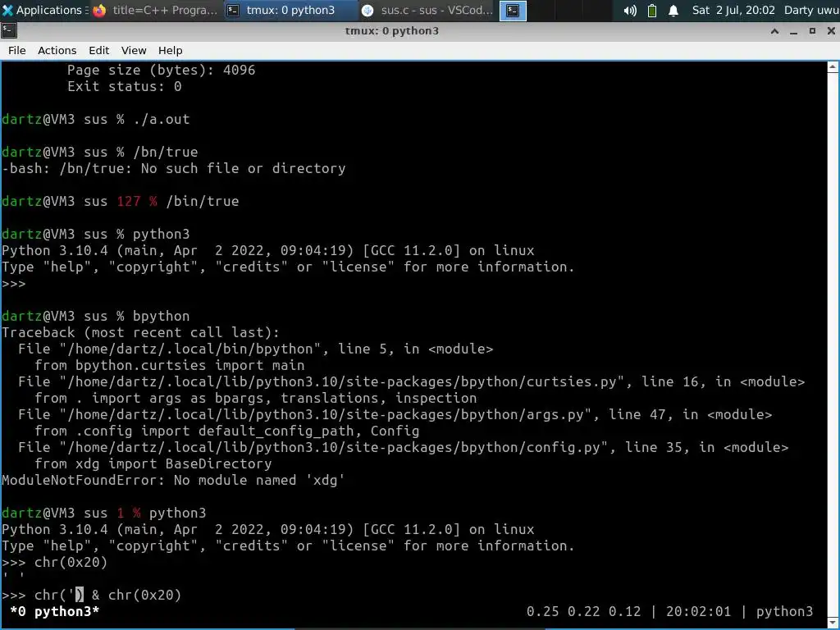Click the roll-up arrow in the title bar
This screenshot has height=630, width=840.
click(774, 31)
